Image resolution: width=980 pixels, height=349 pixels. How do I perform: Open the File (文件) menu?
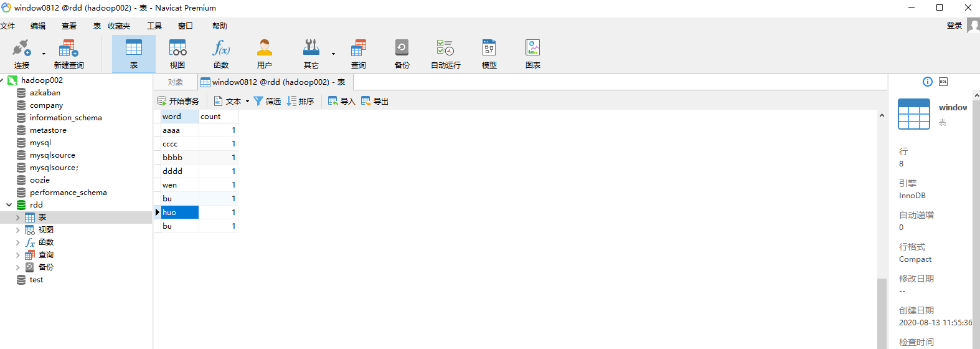pyautogui.click(x=7, y=26)
